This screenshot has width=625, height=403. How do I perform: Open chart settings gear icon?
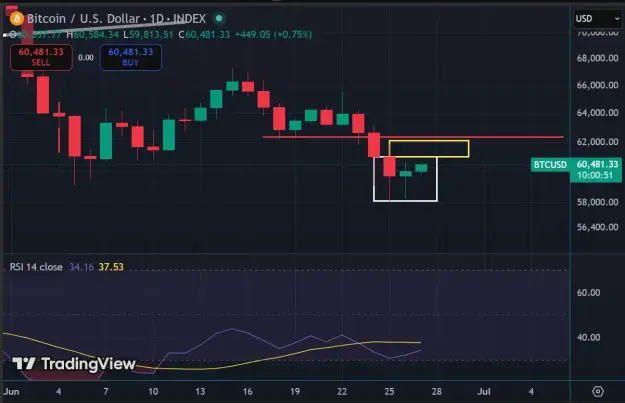598,391
